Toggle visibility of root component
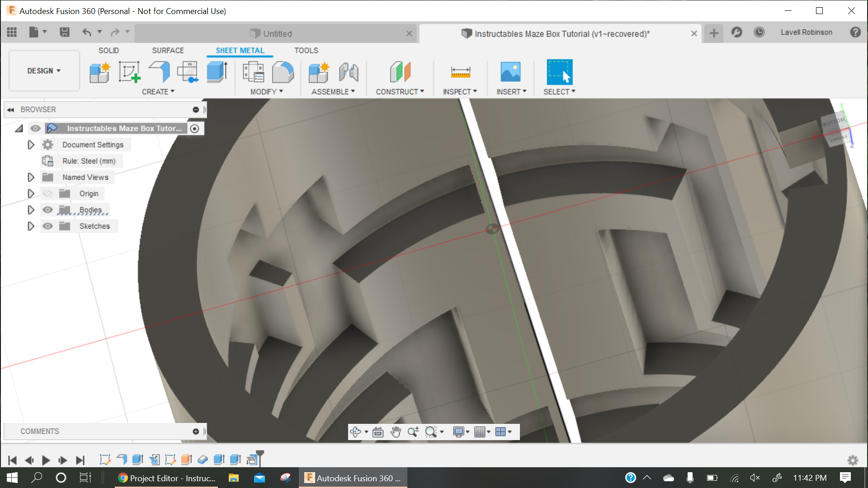This screenshot has height=488, width=868. (x=35, y=128)
